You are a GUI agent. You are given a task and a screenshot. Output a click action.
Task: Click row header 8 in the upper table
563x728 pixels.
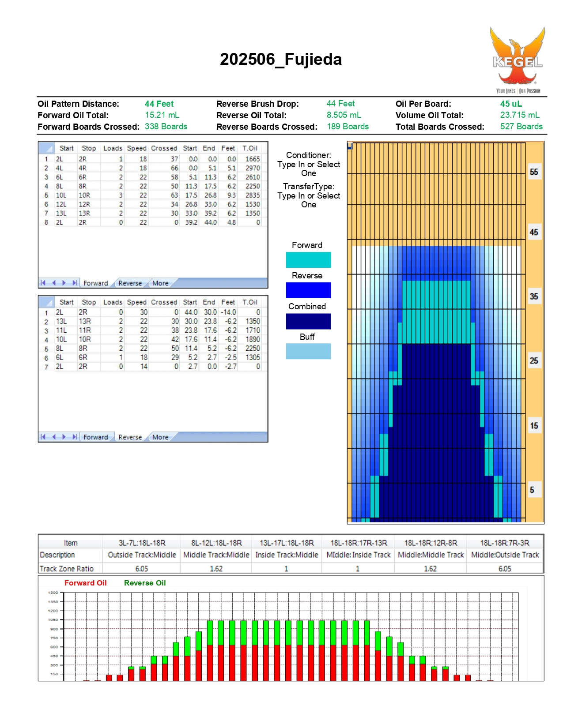tap(46, 222)
